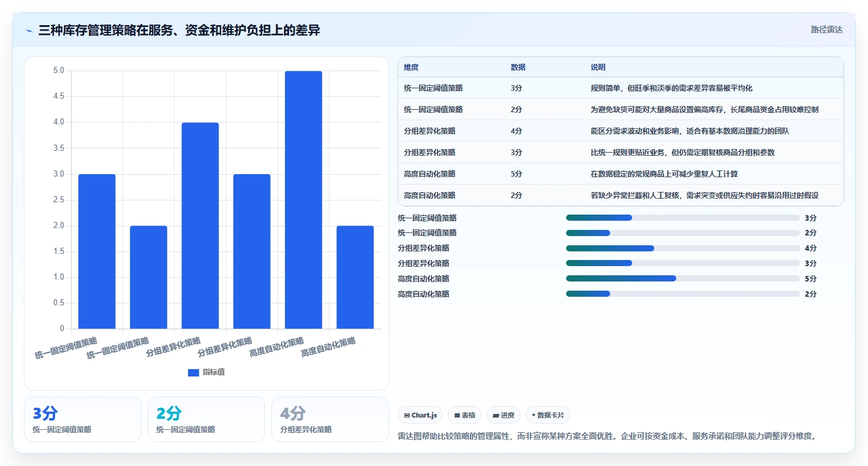The height and width of the screenshot is (466, 868).
Task: Click the 2.5 y-axis tick label
Action: [59, 200]
